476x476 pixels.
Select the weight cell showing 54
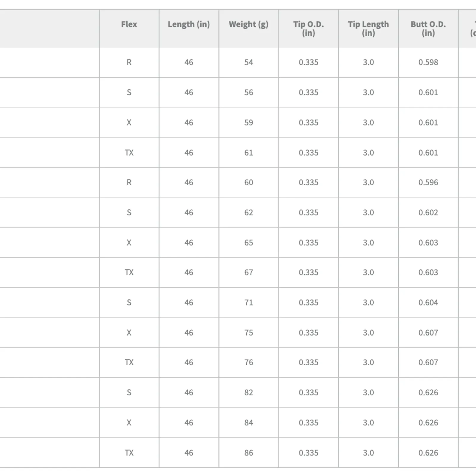click(248, 62)
